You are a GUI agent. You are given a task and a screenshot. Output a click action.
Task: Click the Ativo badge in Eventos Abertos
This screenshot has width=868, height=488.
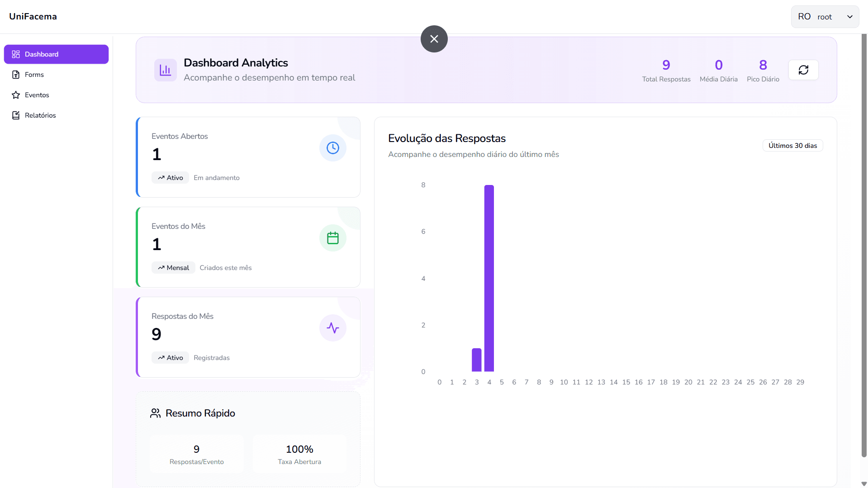tap(170, 178)
